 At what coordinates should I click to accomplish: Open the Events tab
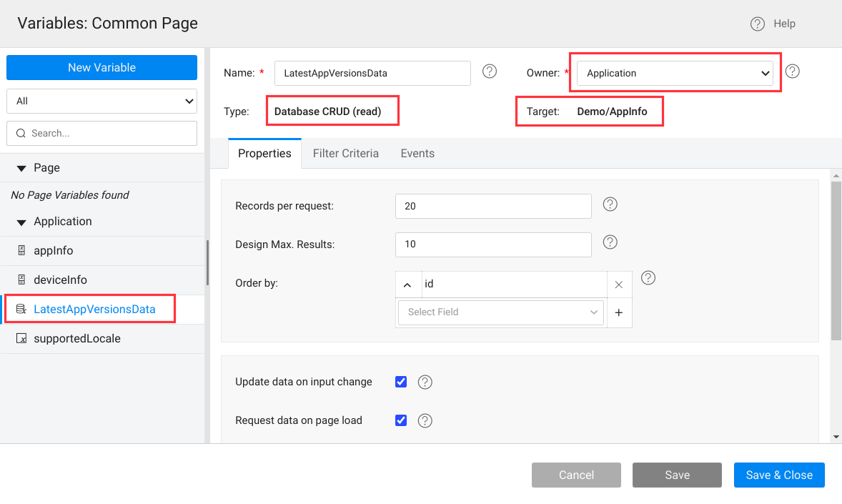[x=417, y=153]
